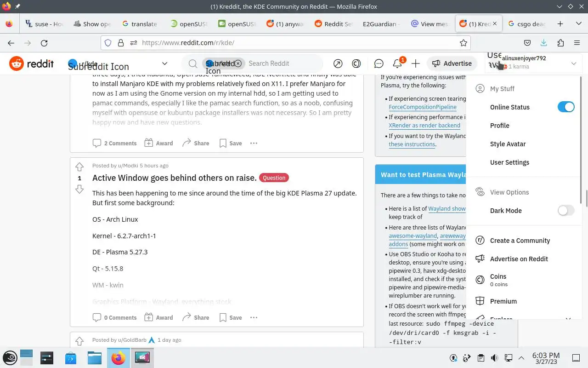
Task: Open more options on Manjaro post
Action: 254,143
